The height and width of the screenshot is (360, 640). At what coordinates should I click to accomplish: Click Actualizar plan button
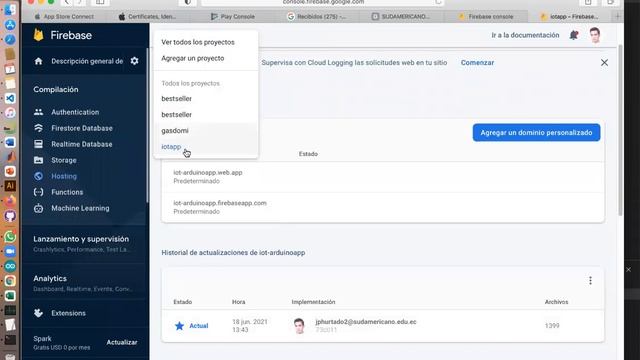point(122,342)
